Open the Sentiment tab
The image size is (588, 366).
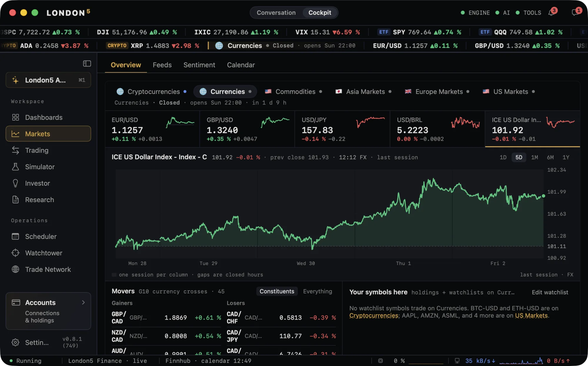(x=199, y=65)
